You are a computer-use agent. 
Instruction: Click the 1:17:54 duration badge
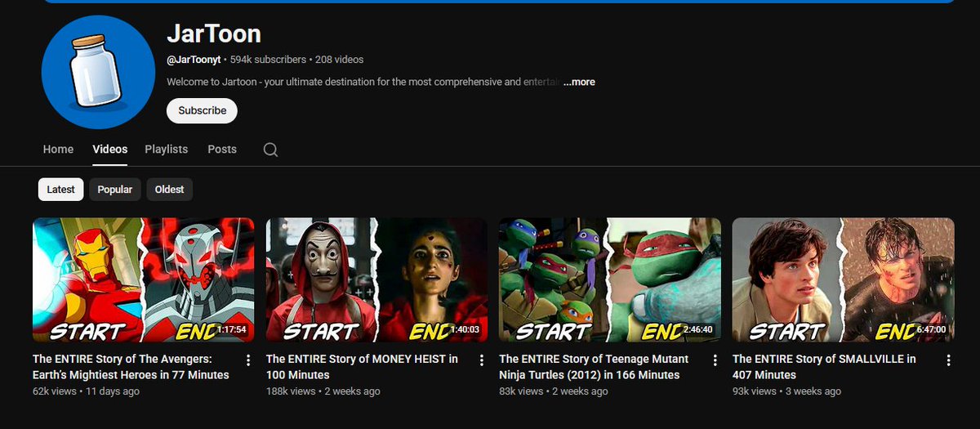coord(231,329)
